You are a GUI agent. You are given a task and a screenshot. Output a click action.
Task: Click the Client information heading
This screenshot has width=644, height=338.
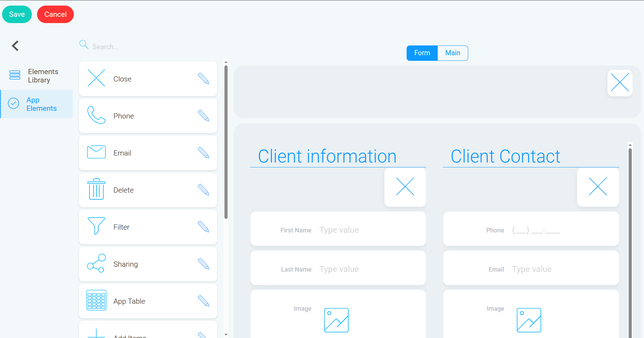coord(327,156)
